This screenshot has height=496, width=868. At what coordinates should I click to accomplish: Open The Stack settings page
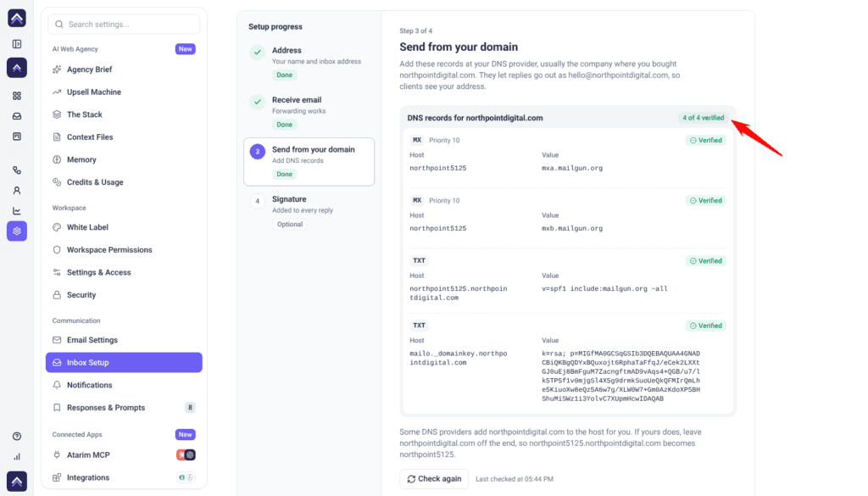(x=124, y=114)
